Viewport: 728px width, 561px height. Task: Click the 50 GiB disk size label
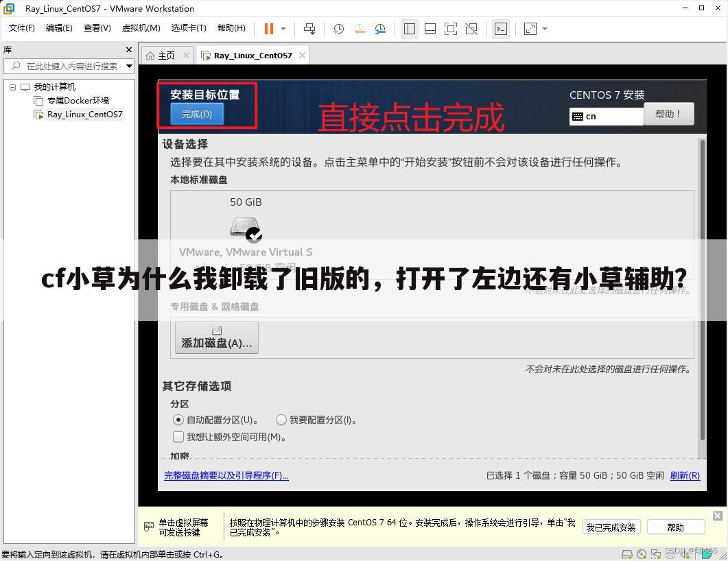pyautogui.click(x=246, y=202)
